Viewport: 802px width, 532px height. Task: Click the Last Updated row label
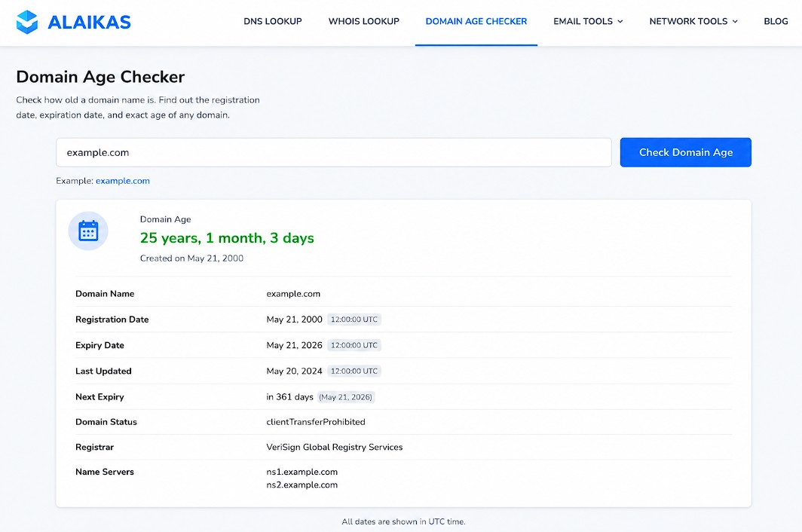[103, 371]
